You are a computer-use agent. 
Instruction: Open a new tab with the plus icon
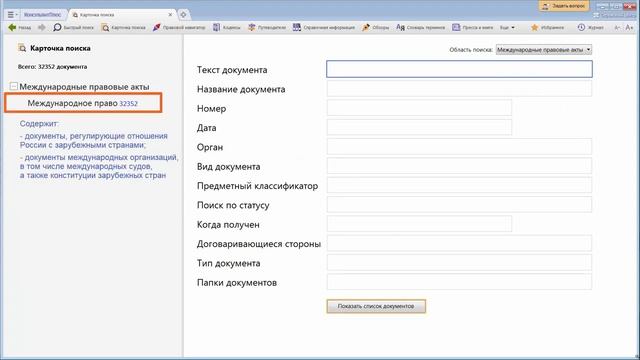(183, 15)
